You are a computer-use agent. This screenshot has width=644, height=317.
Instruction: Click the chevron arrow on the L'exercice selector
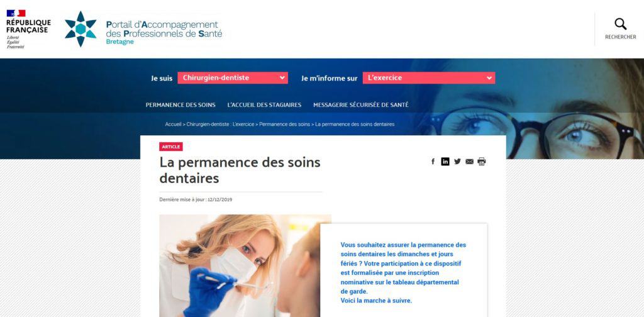(x=489, y=77)
